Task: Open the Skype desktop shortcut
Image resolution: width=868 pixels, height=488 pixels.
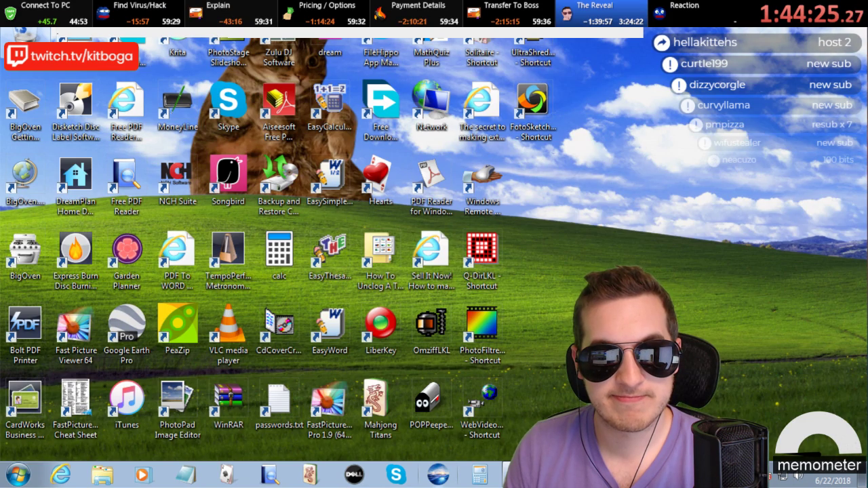Action: click(229, 107)
